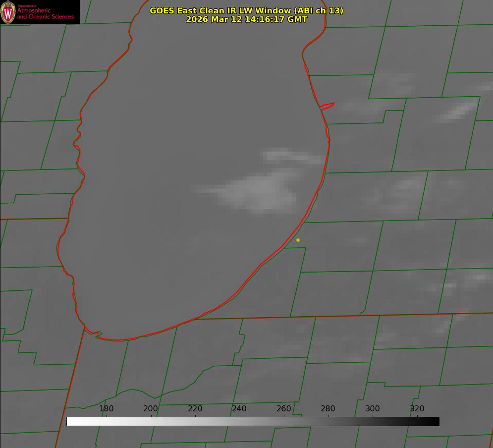This screenshot has height=448, width=493.
Task: Click the 220 colorbar label
Action: 195,408
